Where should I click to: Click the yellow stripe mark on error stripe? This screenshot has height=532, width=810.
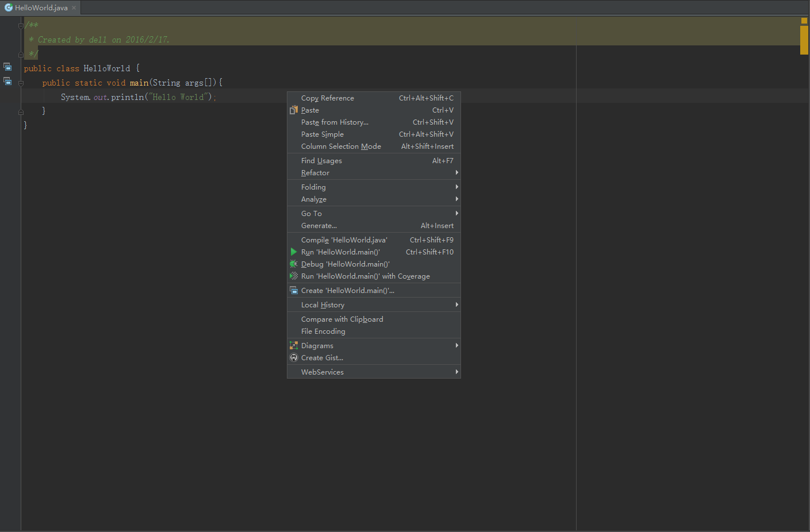(x=804, y=40)
